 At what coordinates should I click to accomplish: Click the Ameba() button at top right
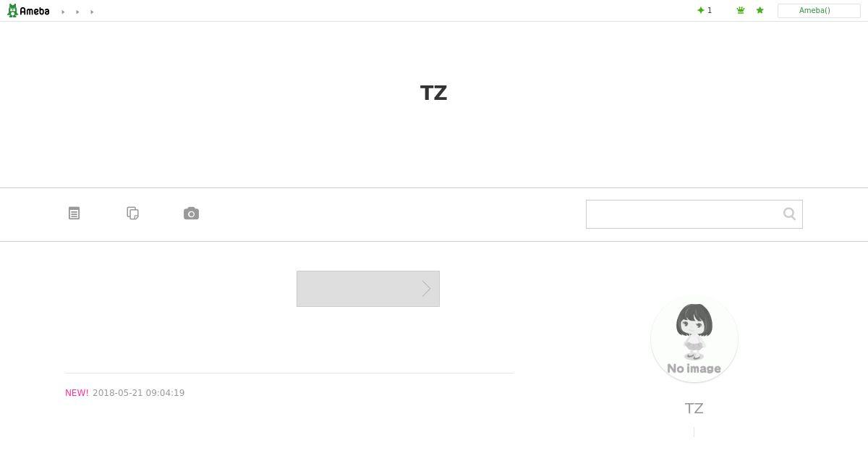[x=819, y=11]
